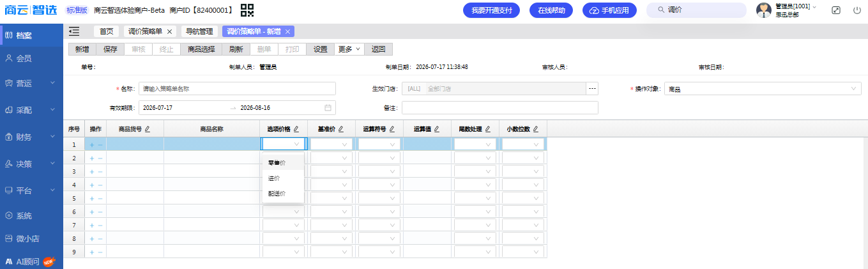
Task: Click the 手机应用 button
Action: (609, 10)
